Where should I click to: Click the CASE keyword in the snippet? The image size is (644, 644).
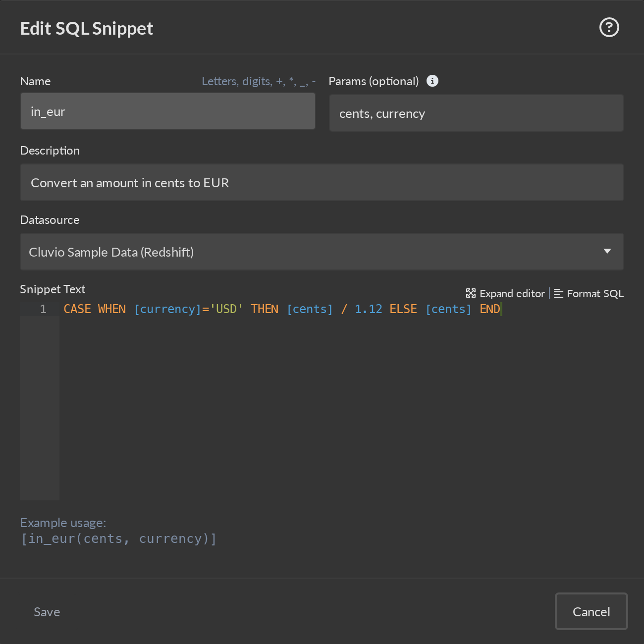point(77,309)
